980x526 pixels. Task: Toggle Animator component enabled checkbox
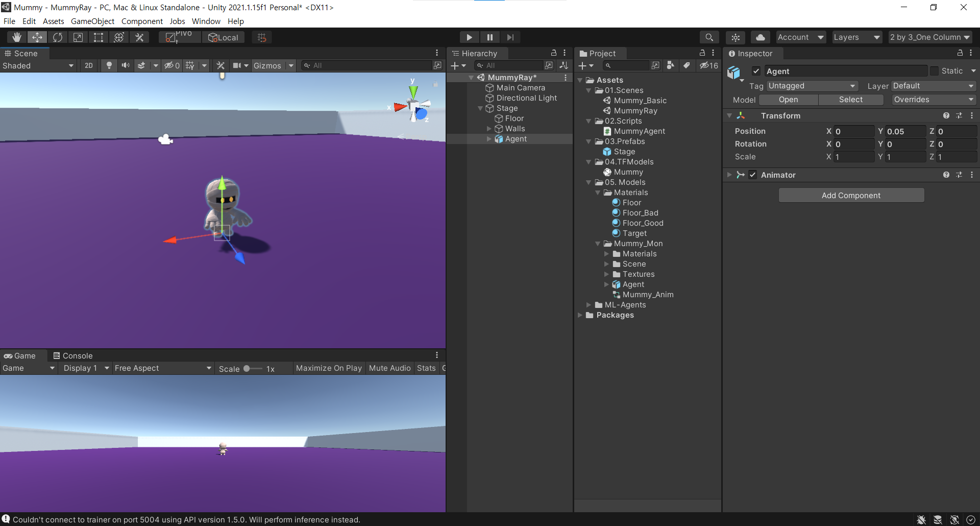[753, 175]
